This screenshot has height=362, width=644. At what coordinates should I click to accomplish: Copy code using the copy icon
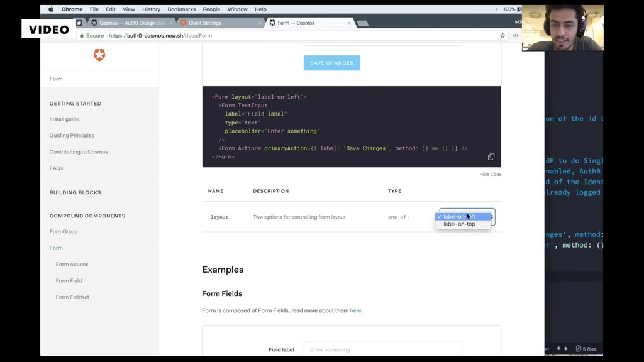coord(491,156)
